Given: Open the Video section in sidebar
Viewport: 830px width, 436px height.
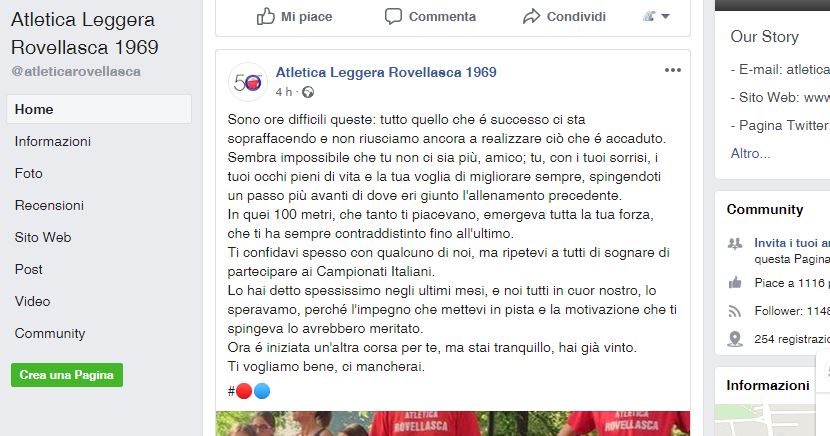Looking at the screenshot, I should coord(32,301).
